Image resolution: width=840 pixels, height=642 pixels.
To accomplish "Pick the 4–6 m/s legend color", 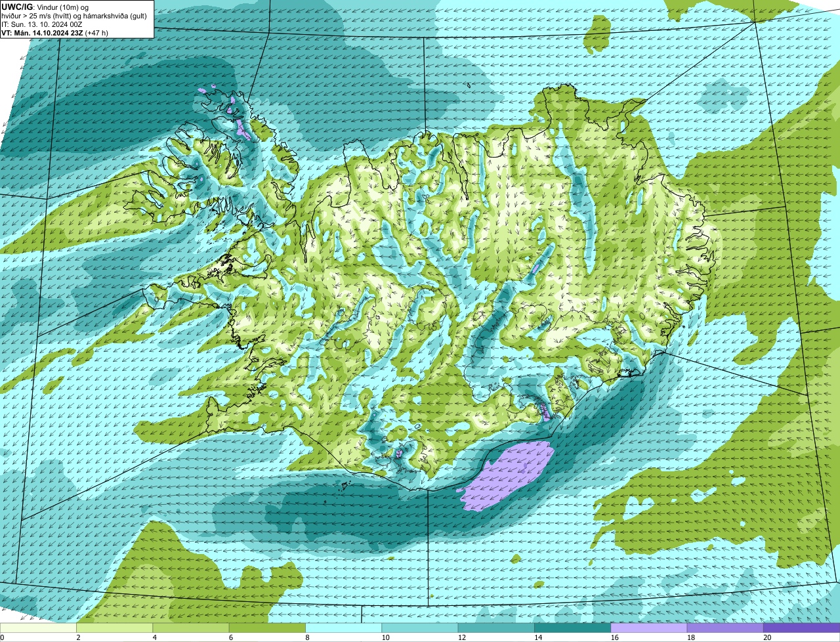I will click(191, 628).
